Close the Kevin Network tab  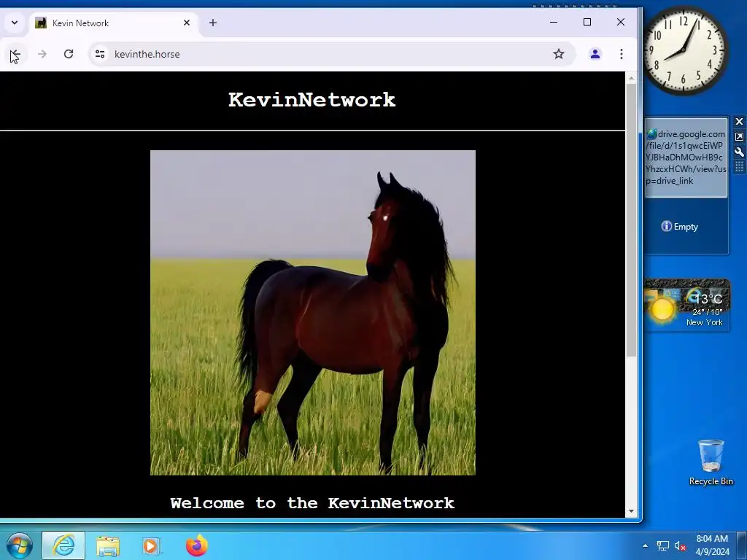coord(187,23)
